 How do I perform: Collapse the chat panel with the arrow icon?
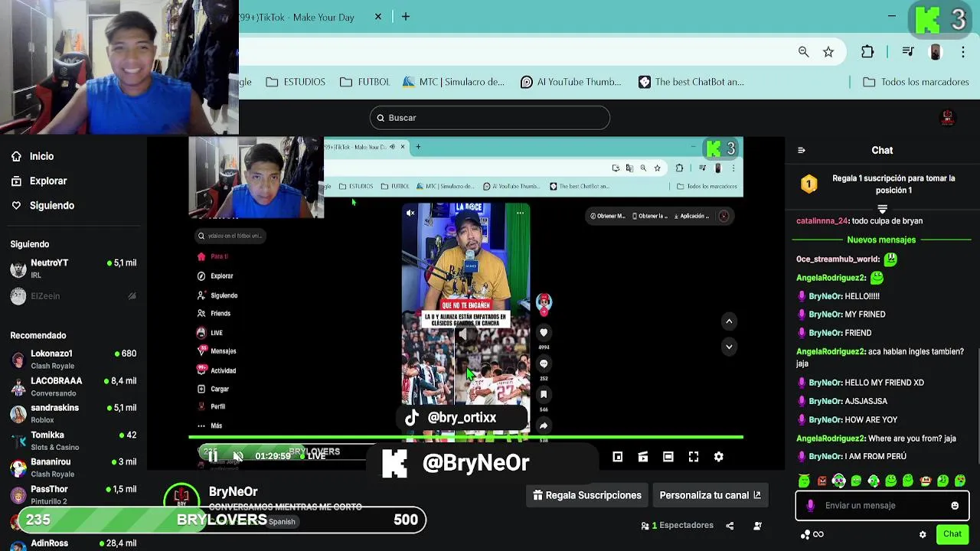tap(802, 151)
